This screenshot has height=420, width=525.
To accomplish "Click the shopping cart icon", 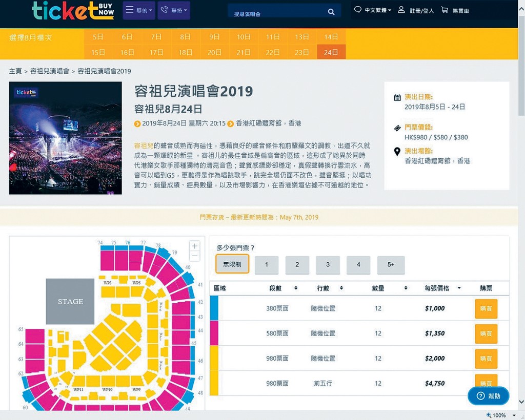I will (x=445, y=10).
